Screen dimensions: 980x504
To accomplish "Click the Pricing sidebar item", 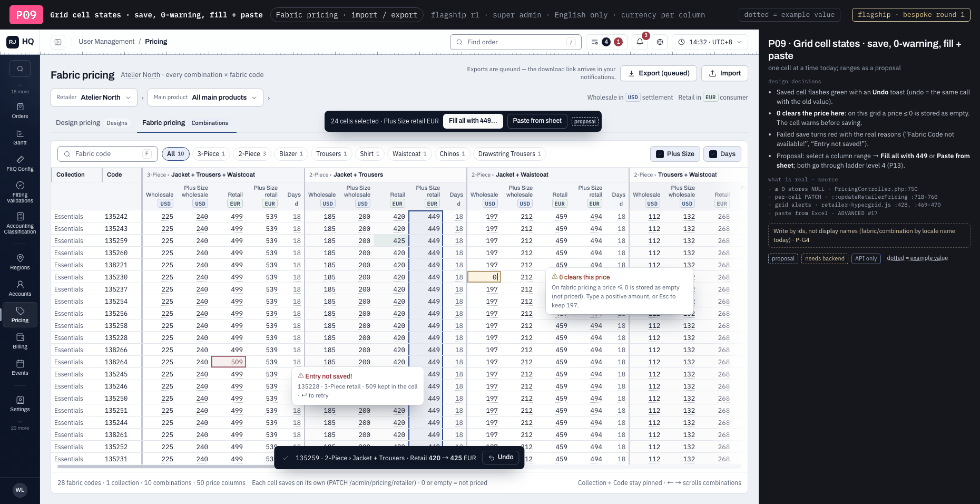I will point(20,315).
